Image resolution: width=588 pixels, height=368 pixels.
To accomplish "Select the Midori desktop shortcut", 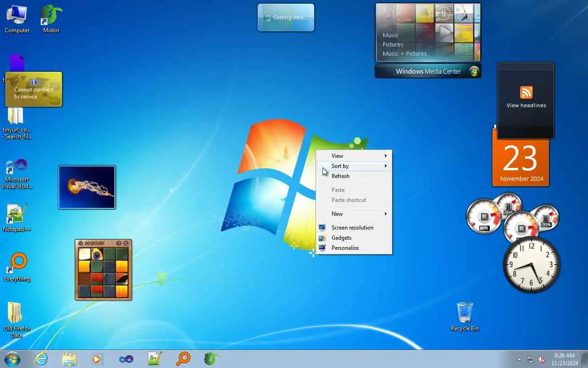I will pyautogui.click(x=51, y=18).
